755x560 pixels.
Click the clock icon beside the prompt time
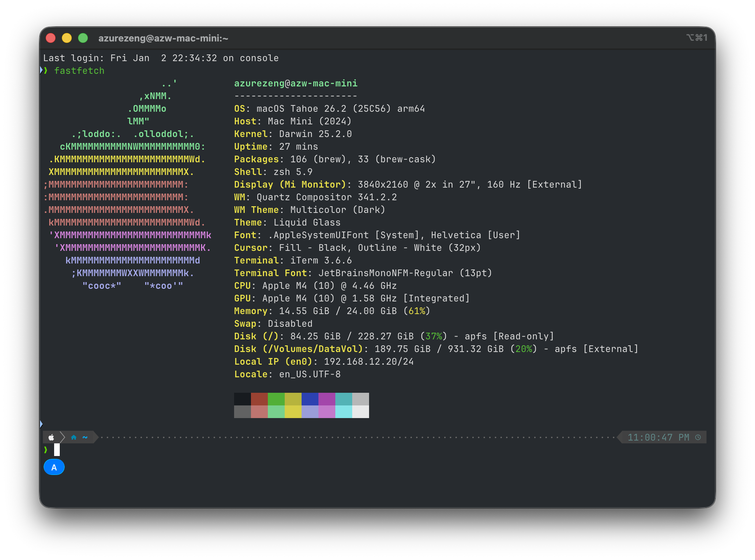click(698, 437)
